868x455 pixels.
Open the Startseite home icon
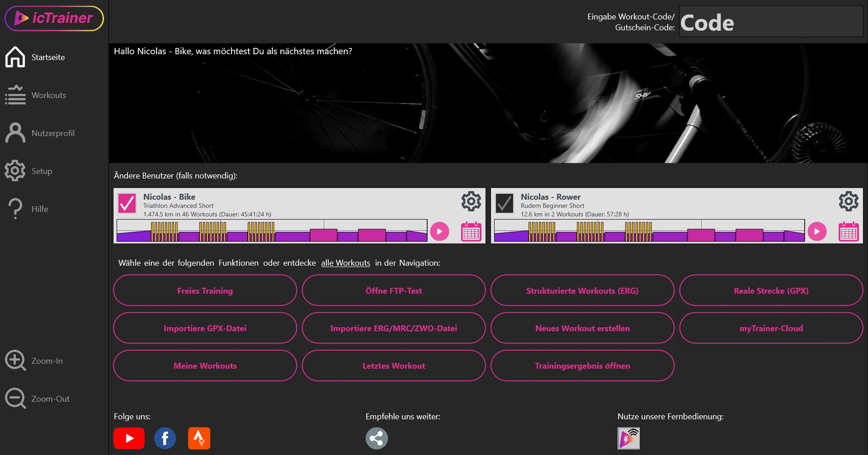15,57
